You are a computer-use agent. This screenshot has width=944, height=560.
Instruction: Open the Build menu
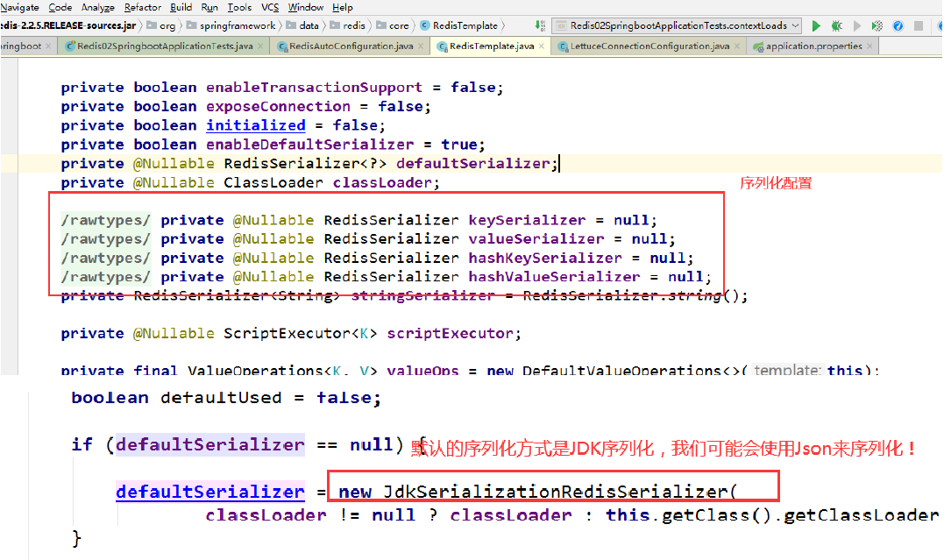coord(181,7)
